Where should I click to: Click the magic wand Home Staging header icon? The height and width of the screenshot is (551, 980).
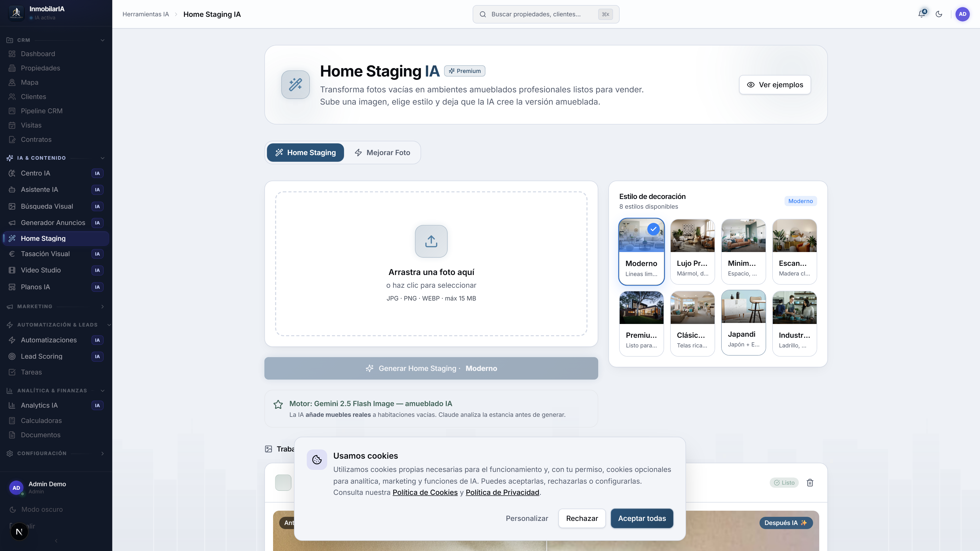coord(295,84)
